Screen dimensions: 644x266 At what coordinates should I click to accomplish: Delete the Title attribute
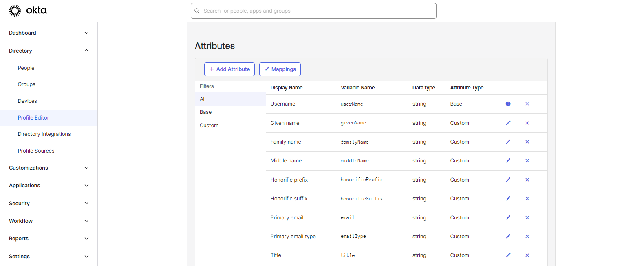pos(527,255)
